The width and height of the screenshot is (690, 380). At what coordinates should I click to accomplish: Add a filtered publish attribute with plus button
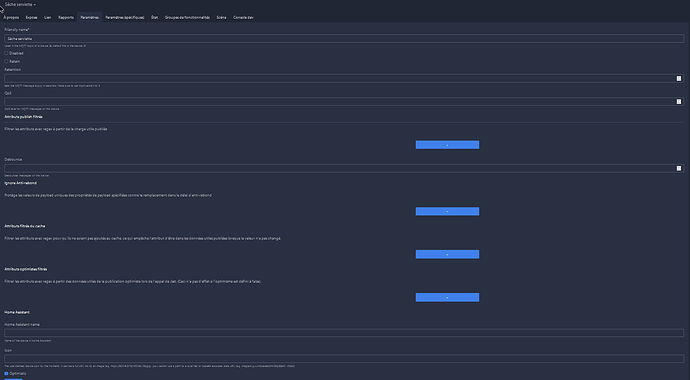click(x=447, y=145)
